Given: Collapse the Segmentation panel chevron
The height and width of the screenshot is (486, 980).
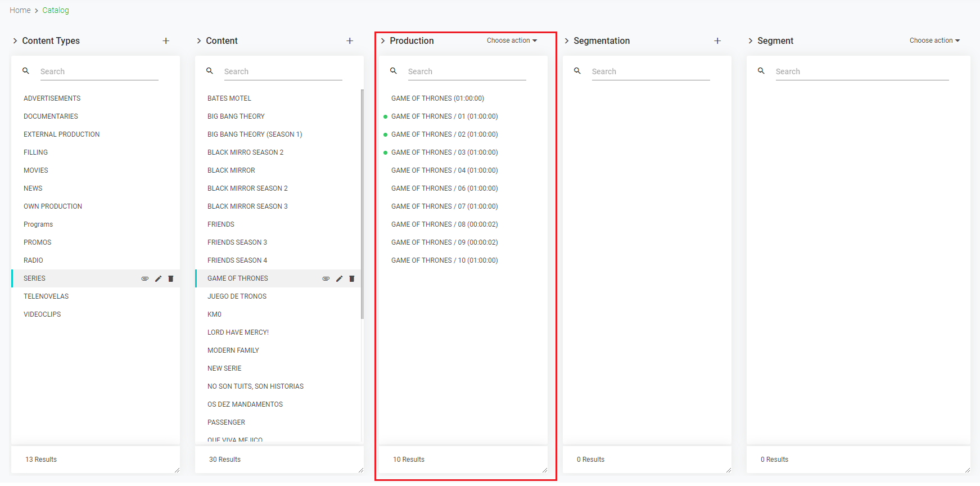Looking at the screenshot, I should click(x=567, y=40).
